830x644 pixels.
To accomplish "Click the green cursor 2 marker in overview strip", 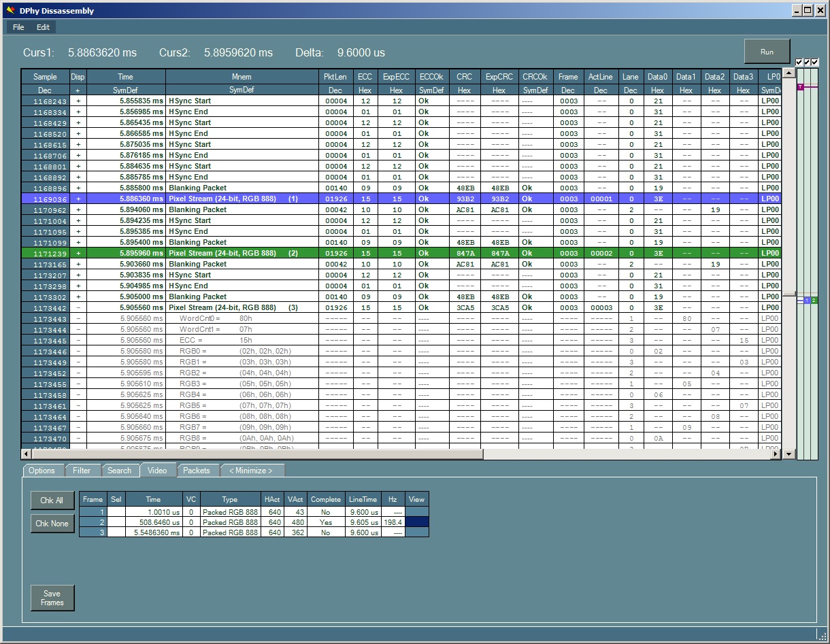I will pyautogui.click(x=814, y=300).
